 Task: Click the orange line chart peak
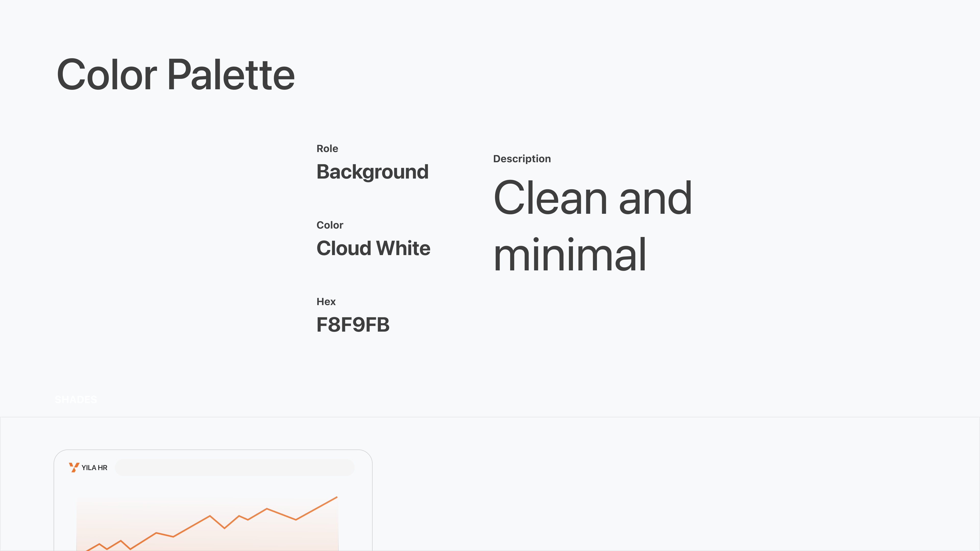click(x=337, y=497)
